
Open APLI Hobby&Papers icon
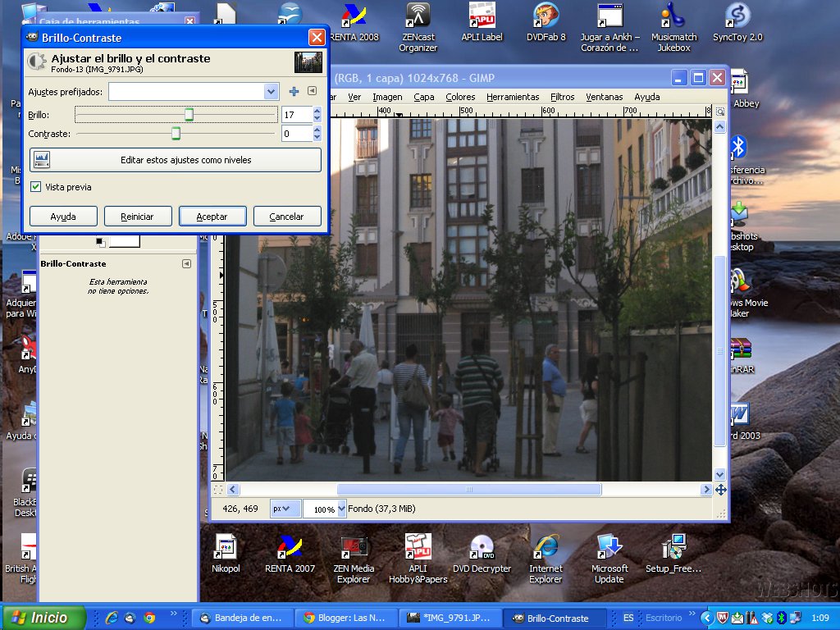(418, 559)
